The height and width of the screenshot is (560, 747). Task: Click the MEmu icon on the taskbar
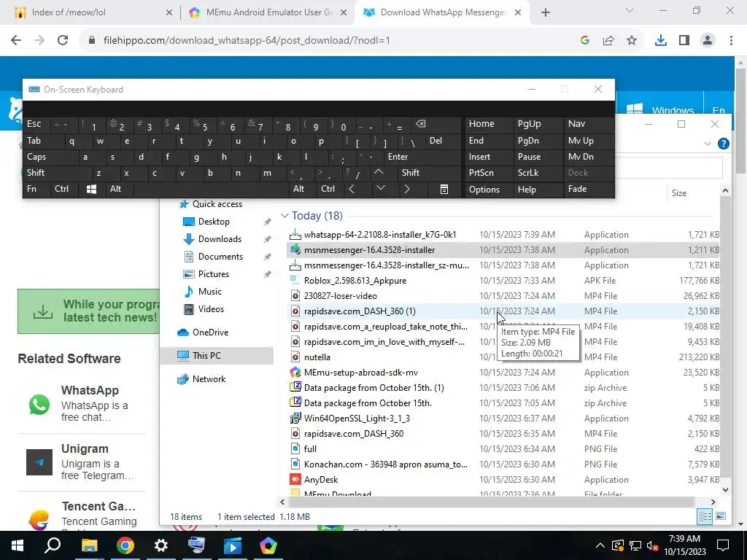pyautogui.click(x=268, y=545)
